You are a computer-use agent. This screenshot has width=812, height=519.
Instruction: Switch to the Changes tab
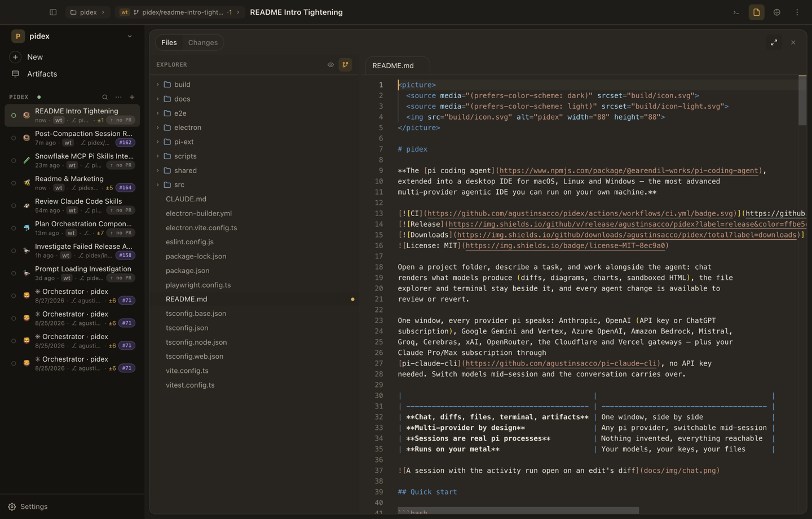(203, 42)
